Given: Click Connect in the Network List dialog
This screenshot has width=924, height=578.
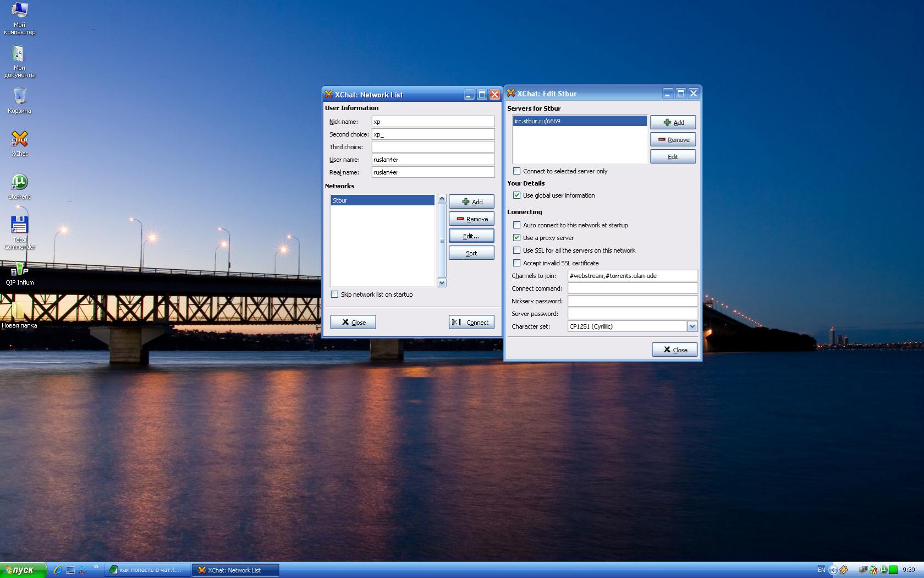Looking at the screenshot, I should coord(471,322).
